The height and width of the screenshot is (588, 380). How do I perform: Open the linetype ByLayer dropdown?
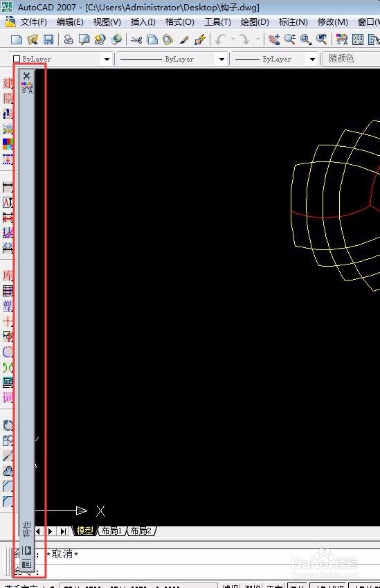click(x=221, y=60)
